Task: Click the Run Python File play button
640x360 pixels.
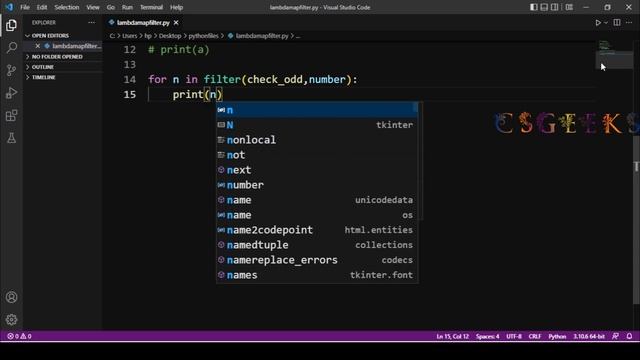Action: tap(598, 23)
